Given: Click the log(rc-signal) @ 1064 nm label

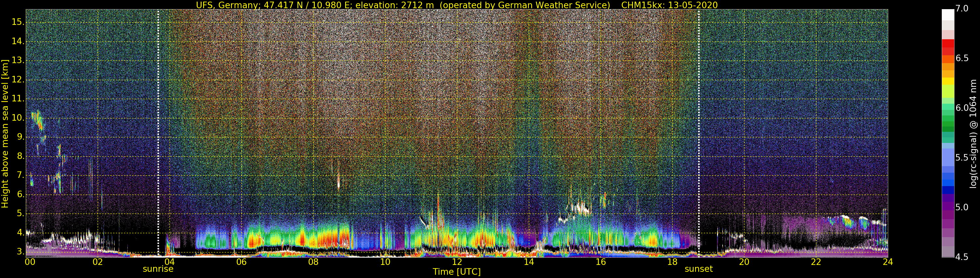Looking at the screenshot, I should [x=973, y=133].
